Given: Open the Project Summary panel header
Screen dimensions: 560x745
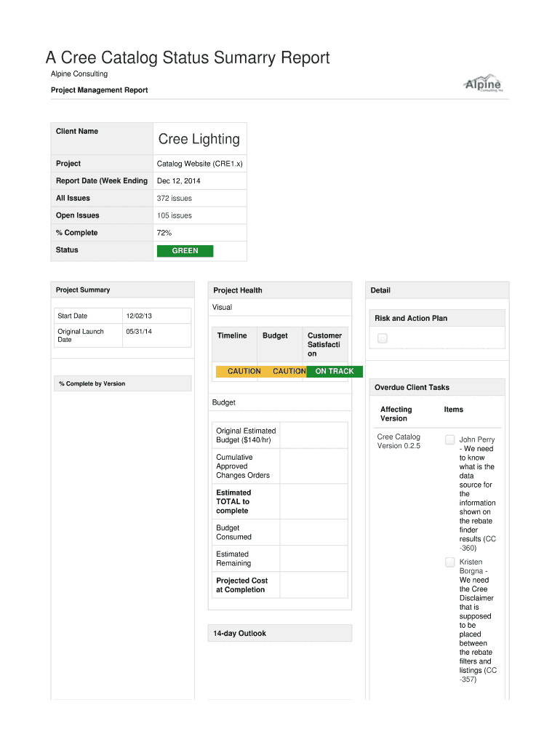Looking at the screenshot, I should [122, 290].
